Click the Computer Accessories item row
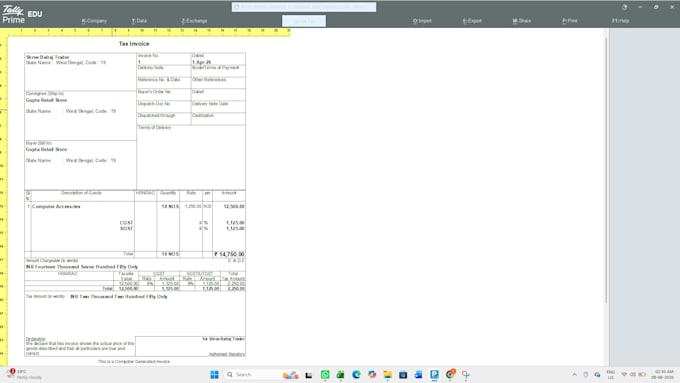This screenshot has width=680, height=383. point(135,206)
